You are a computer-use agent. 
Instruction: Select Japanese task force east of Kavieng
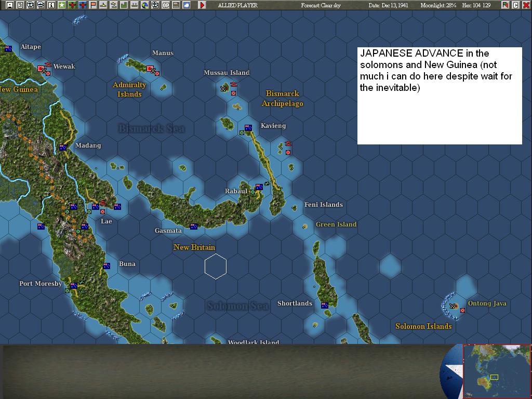(288, 143)
